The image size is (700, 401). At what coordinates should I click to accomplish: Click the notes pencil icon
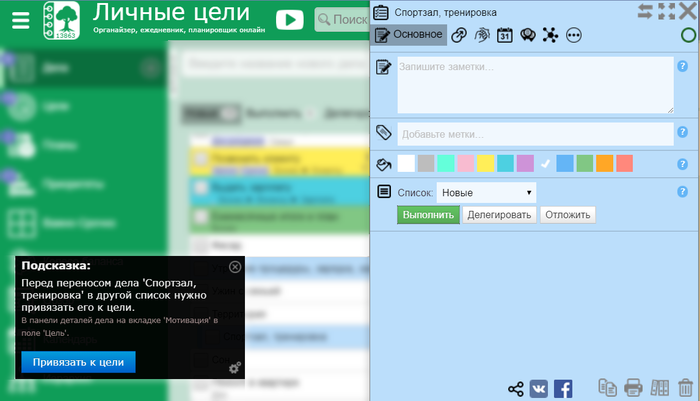click(383, 67)
